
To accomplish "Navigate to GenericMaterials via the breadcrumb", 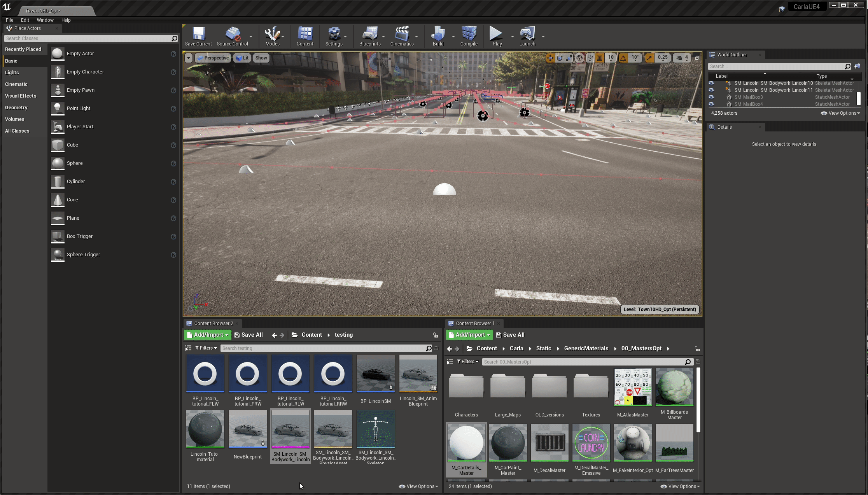I will (x=586, y=348).
